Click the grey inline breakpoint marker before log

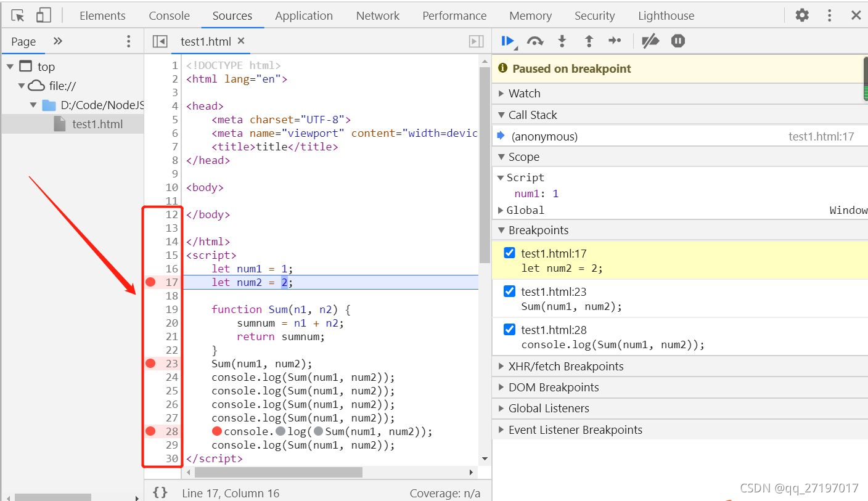(x=280, y=431)
